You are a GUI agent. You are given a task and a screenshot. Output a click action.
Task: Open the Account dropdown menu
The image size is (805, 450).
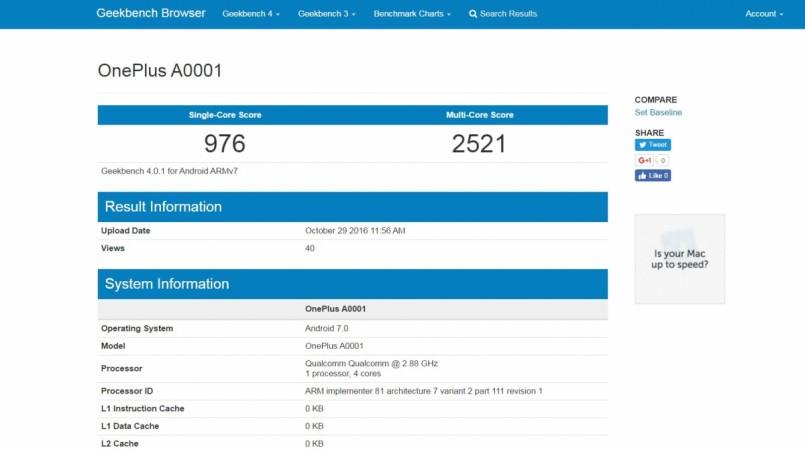click(x=764, y=14)
